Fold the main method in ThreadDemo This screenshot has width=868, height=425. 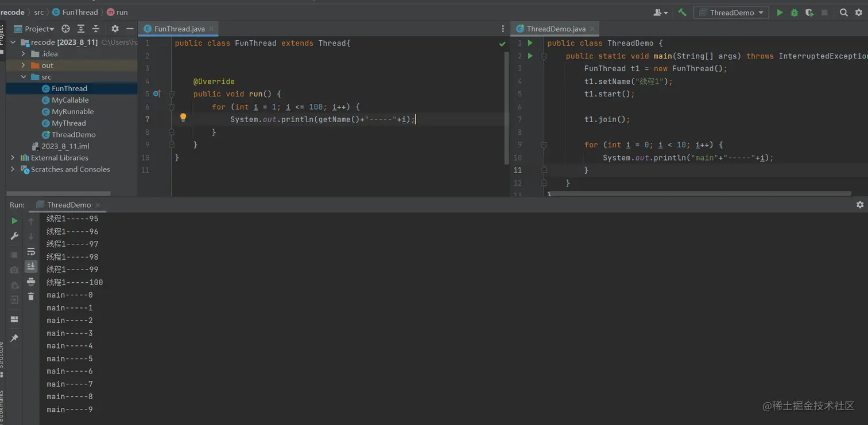coord(544,56)
